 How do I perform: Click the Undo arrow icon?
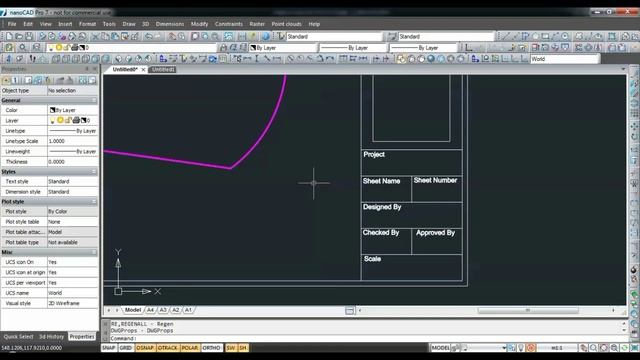tap(149, 37)
